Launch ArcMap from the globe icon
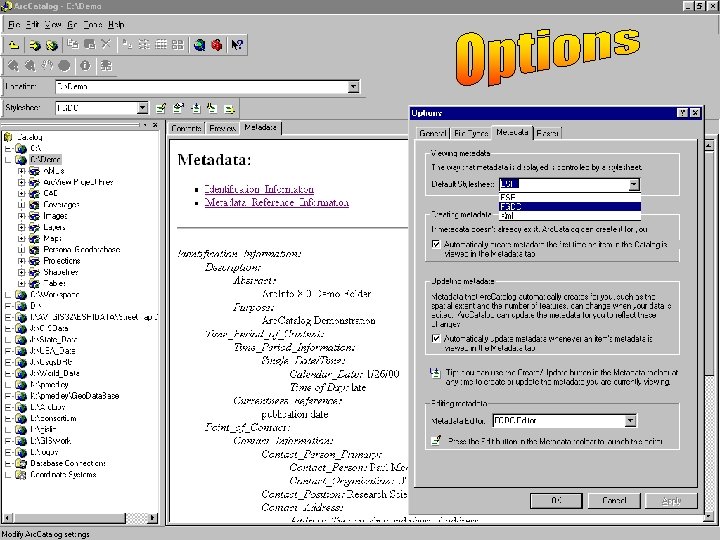Screen dimensions: 720x540 point(199,45)
